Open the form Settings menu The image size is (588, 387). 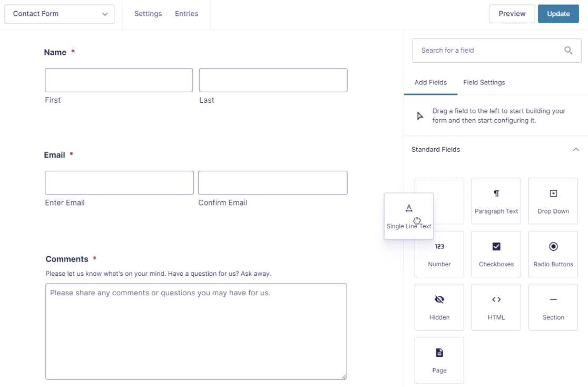(148, 14)
